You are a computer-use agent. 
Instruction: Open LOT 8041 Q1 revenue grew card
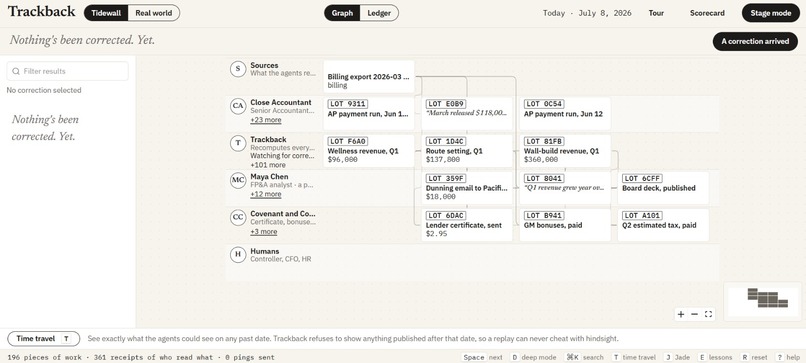565,188
